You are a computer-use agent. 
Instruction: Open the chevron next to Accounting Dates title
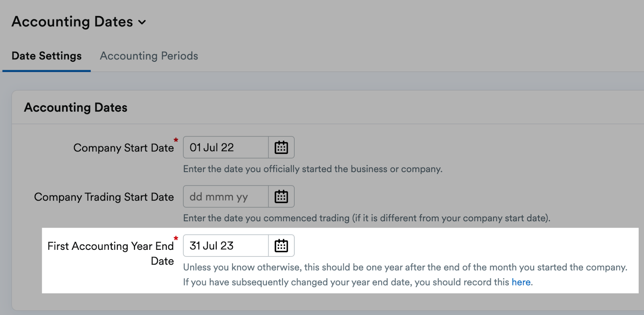[142, 23]
